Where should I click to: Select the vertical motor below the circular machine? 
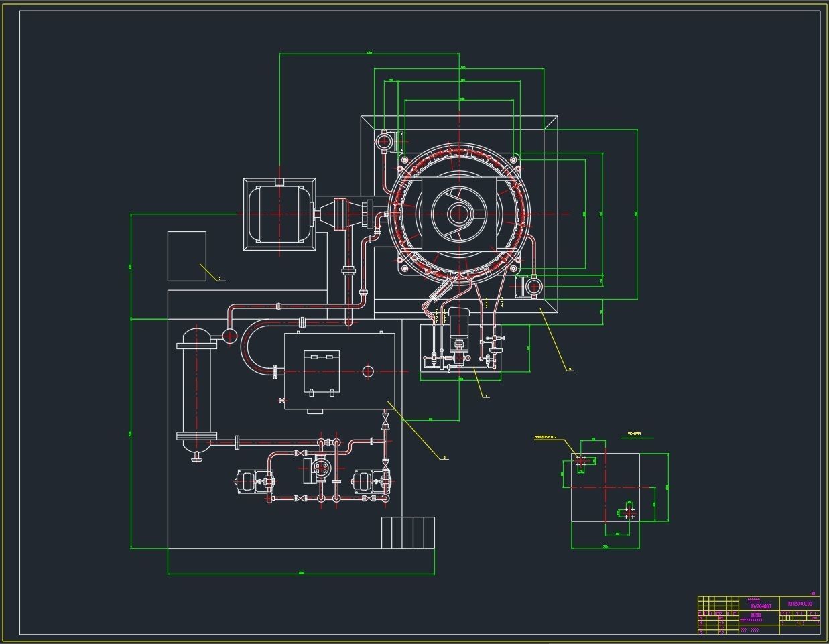pos(458,330)
